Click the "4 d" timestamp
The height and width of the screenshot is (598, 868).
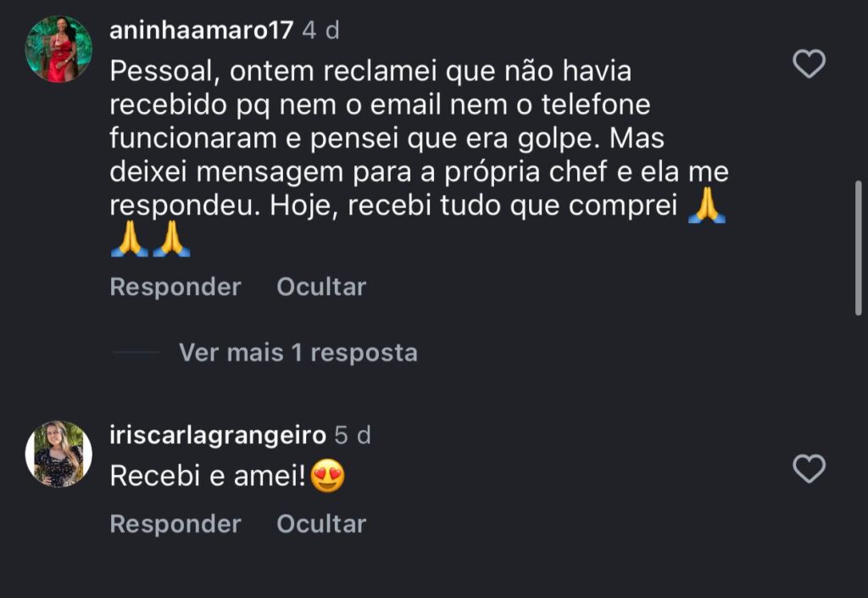pyautogui.click(x=321, y=30)
